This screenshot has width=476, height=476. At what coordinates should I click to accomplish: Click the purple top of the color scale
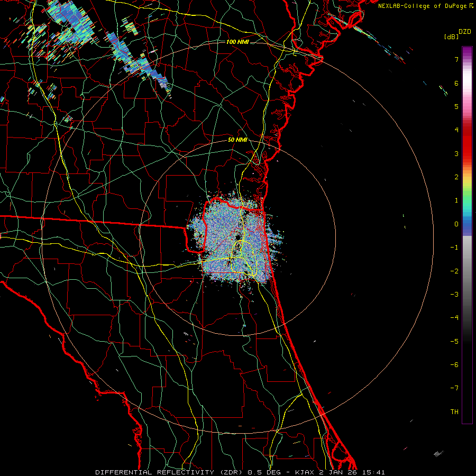pyautogui.click(x=467, y=52)
